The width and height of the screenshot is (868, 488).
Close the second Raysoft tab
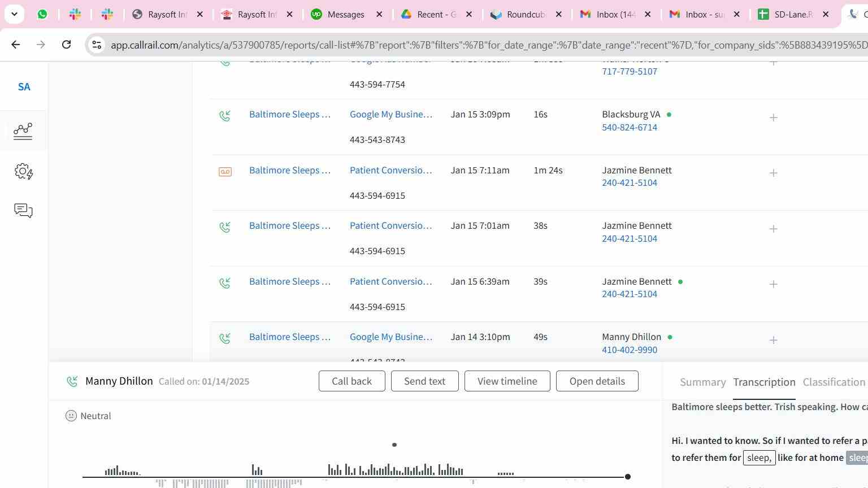289,14
